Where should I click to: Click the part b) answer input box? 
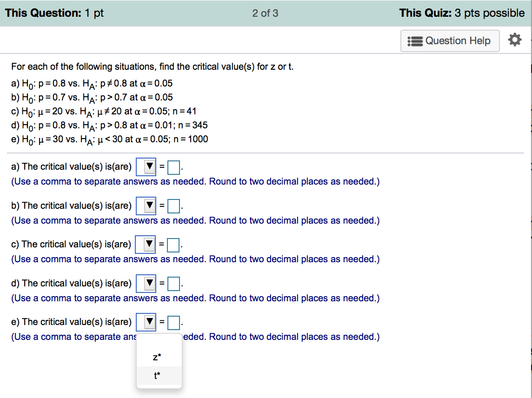[174, 206]
